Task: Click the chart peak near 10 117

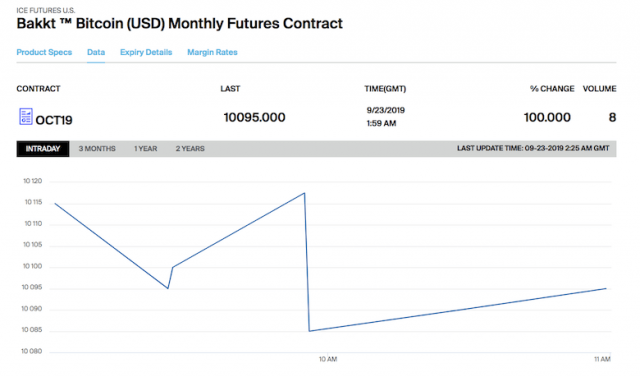Action: click(304, 193)
